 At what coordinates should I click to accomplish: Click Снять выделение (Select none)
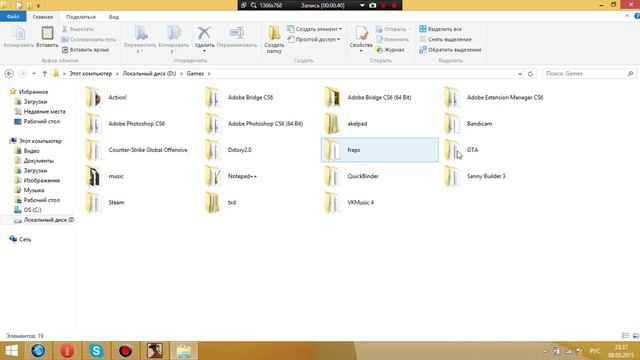click(x=445, y=39)
